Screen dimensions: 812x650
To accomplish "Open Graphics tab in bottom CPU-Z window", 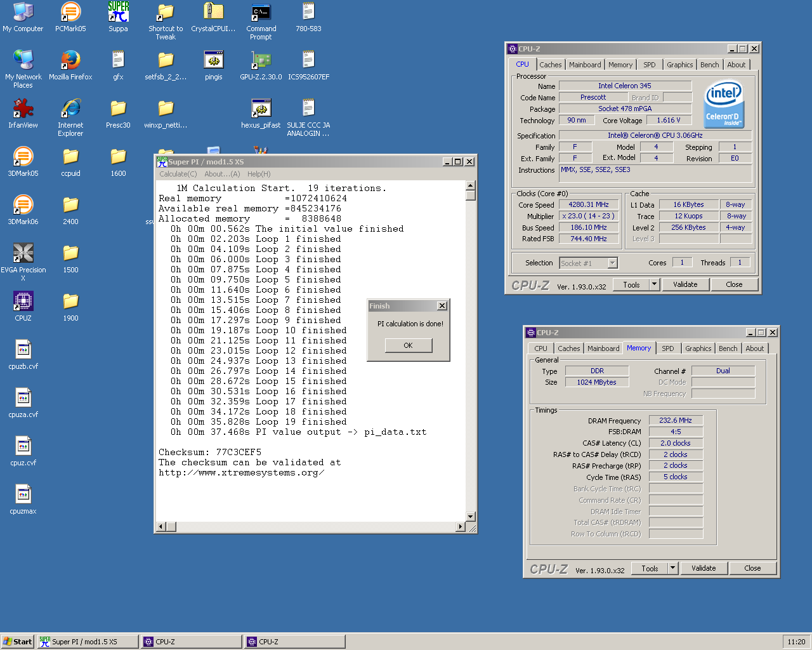I will click(698, 348).
